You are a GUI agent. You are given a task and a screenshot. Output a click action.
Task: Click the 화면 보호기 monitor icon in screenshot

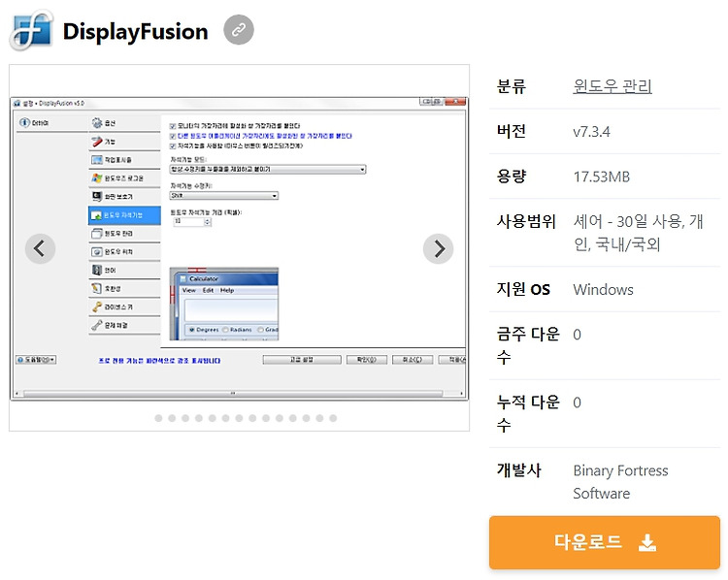pos(97,196)
